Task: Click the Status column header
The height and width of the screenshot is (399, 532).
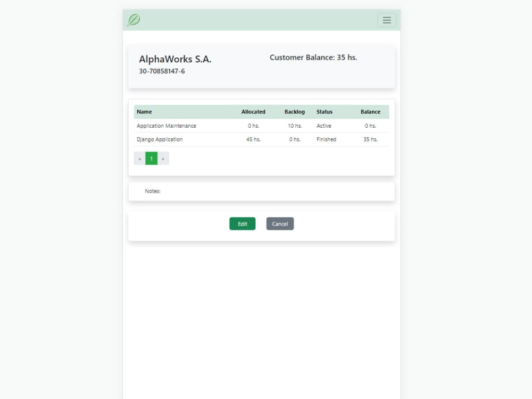Action: pos(324,112)
